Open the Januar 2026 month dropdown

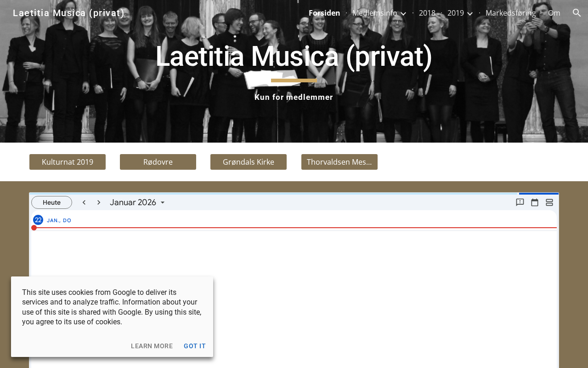click(137, 202)
